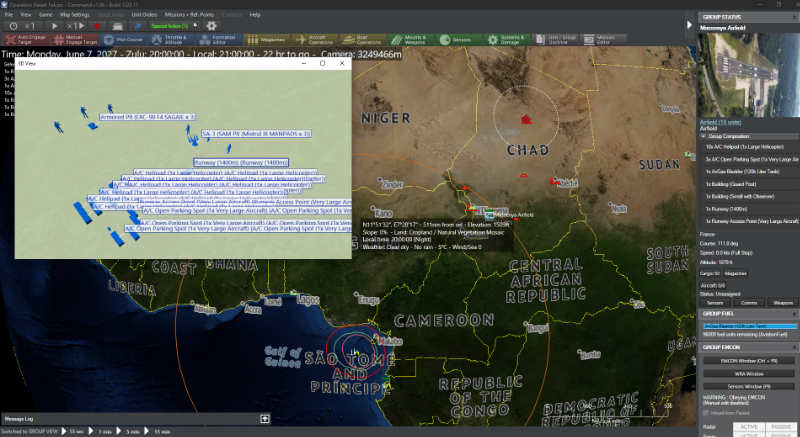This screenshot has height=437, width=800.
Task: Open Boat Operations
Action: 363,40
